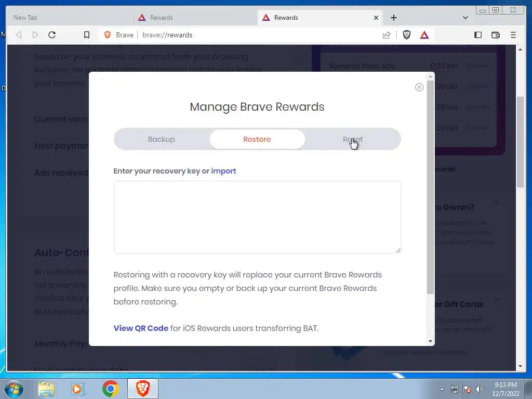532x399 pixels.
Task: Go back to previous page
Action: tap(19, 35)
